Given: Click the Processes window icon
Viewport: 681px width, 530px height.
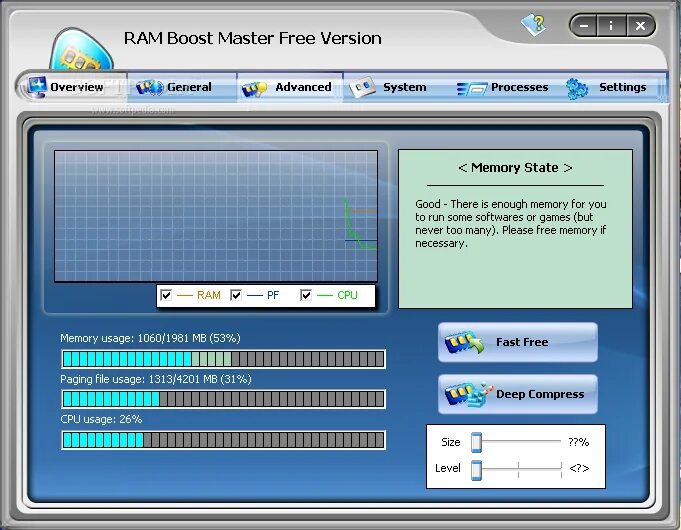Looking at the screenshot, I should tap(472, 89).
